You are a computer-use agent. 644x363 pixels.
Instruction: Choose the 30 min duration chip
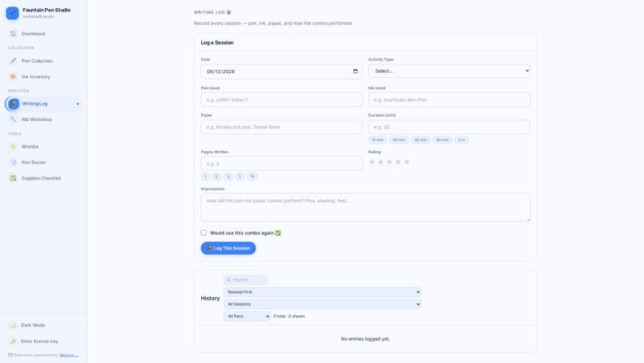pos(399,140)
